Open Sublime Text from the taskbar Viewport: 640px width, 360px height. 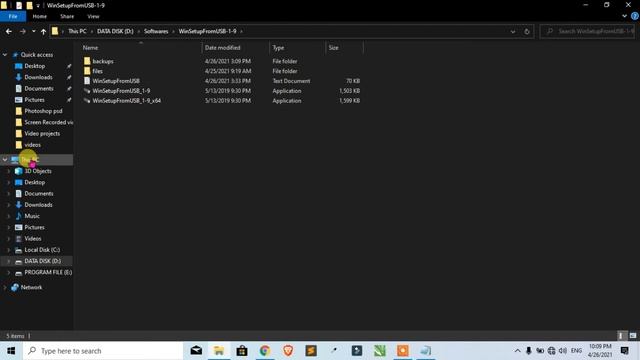(311, 351)
